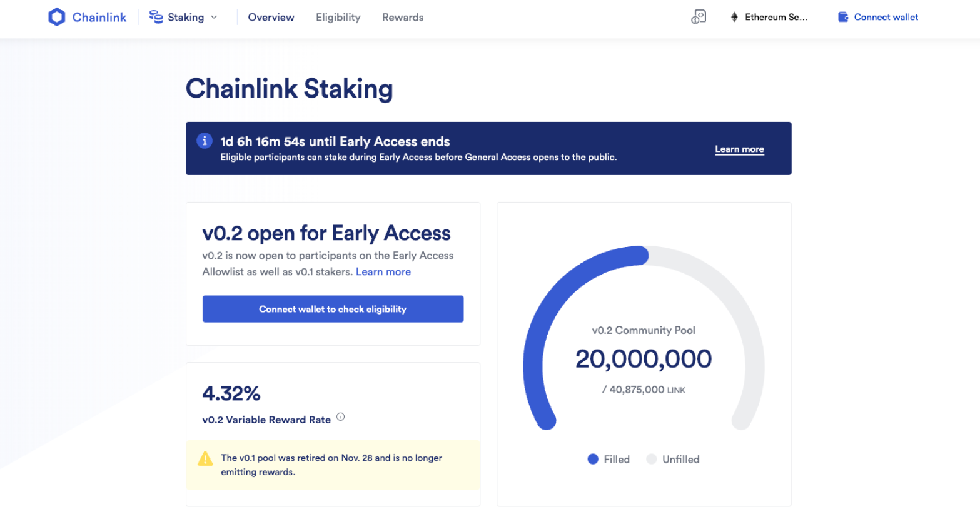Follow the Learn more link in the banner
Viewport: 980px width, 529px height.
coord(739,149)
